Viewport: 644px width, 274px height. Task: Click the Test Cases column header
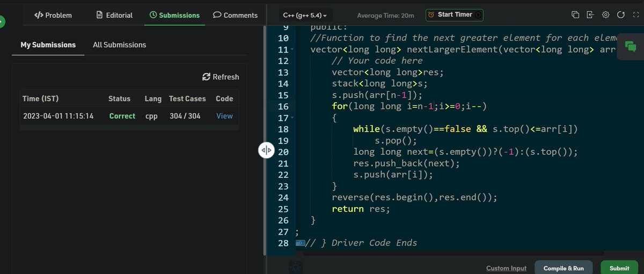(x=187, y=98)
